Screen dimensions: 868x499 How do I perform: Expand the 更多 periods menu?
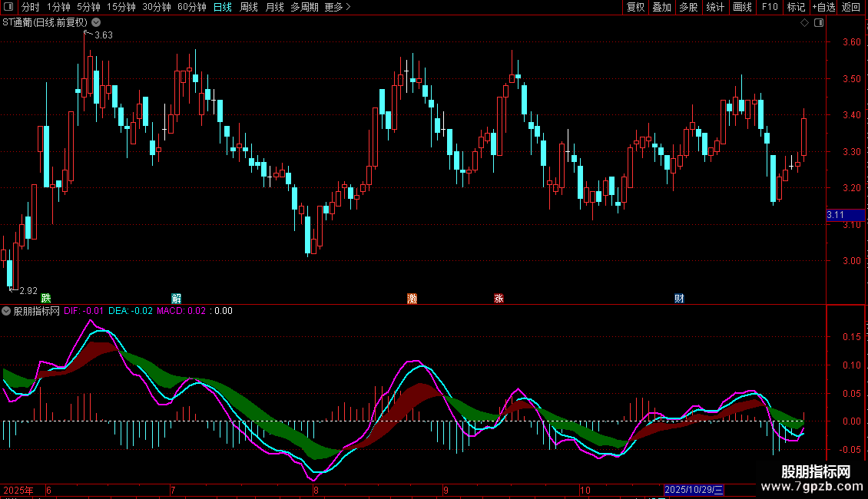(x=337, y=7)
